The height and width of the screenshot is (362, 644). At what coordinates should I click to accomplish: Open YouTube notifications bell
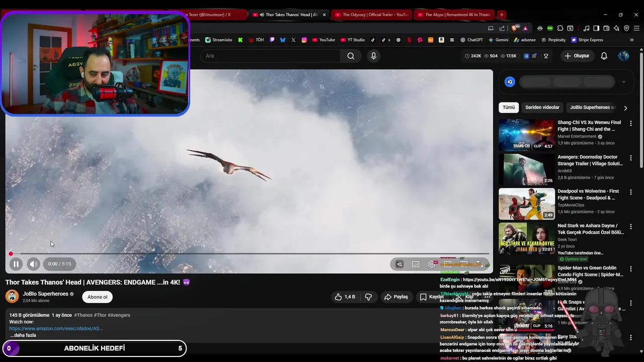(604, 56)
